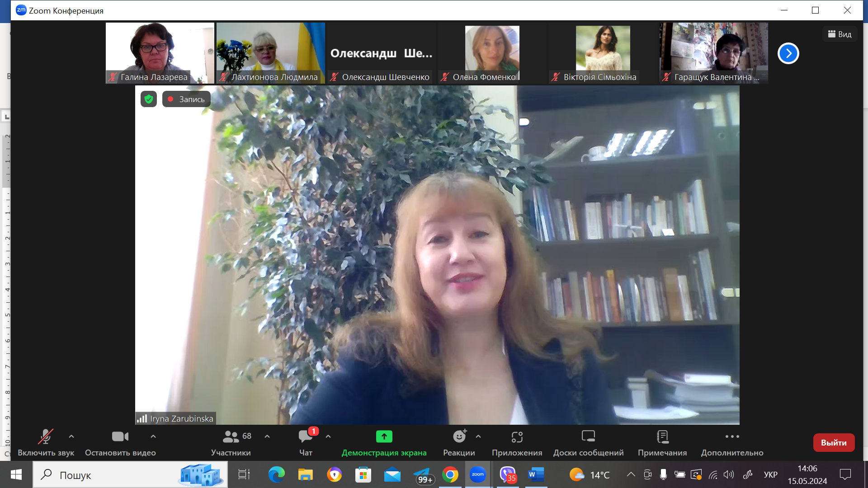The height and width of the screenshot is (488, 868).
Task: Open the Вид view menu
Action: tap(840, 34)
